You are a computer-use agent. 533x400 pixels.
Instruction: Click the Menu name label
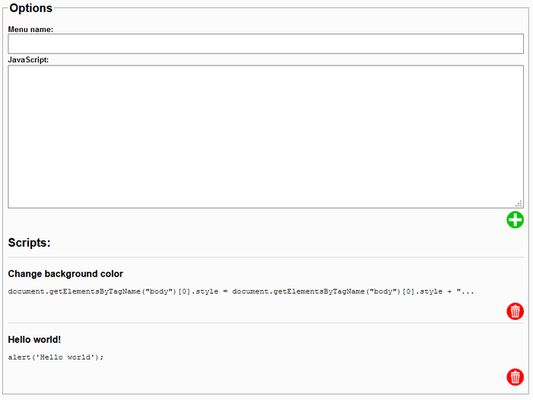pos(31,30)
